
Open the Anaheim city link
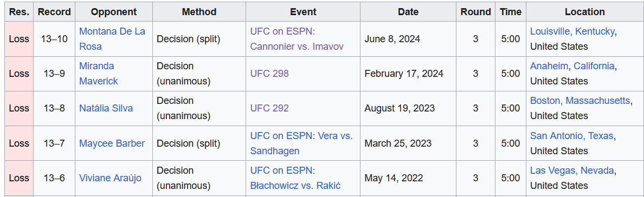pos(549,66)
